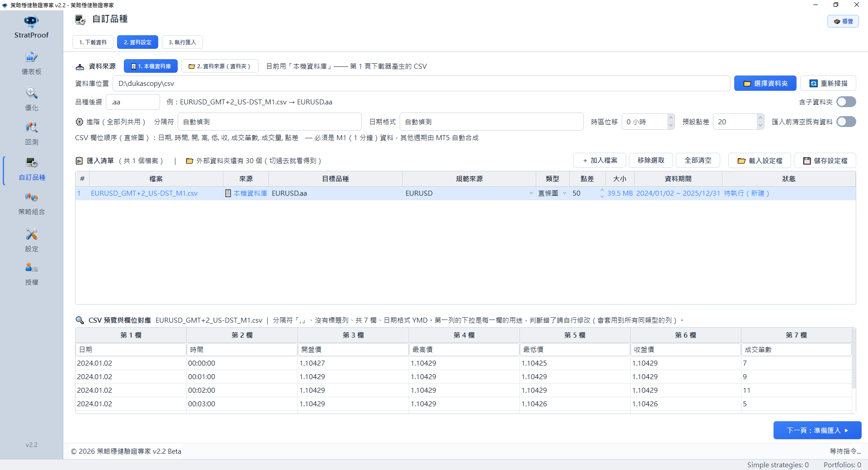The height and width of the screenshot is (470, 868).
Task: Toggle the 匯入前清空既有資料 switch
Action: pos(846,122)
